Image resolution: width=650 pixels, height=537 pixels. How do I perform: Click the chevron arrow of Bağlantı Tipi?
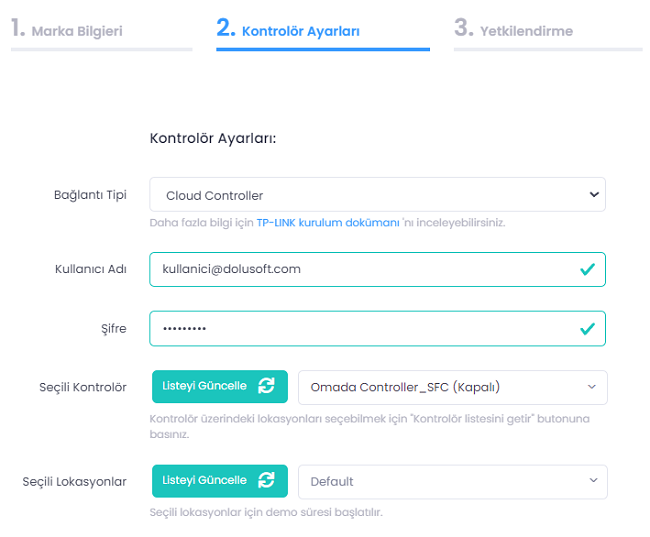click(x=592, y=194)
